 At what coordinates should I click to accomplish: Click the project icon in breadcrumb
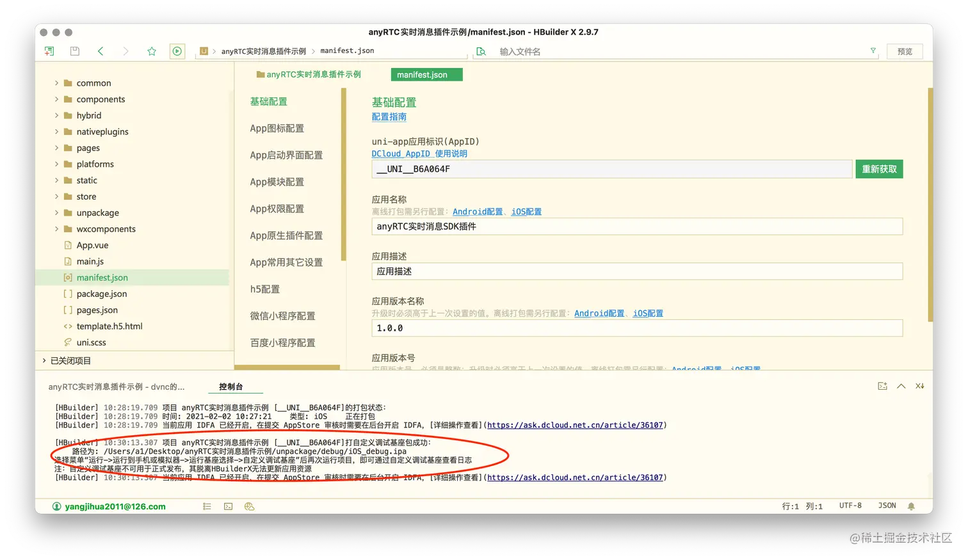pyautogui.click(x=204, y=51)
